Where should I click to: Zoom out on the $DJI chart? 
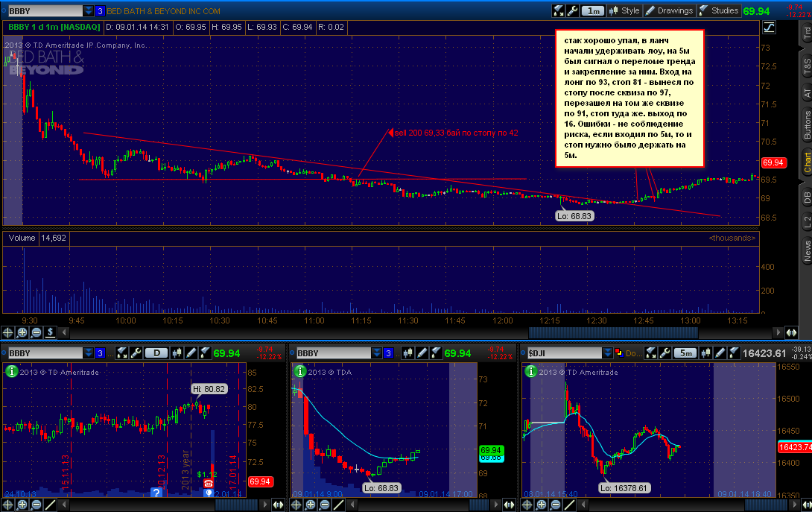[x=556, y=505]
